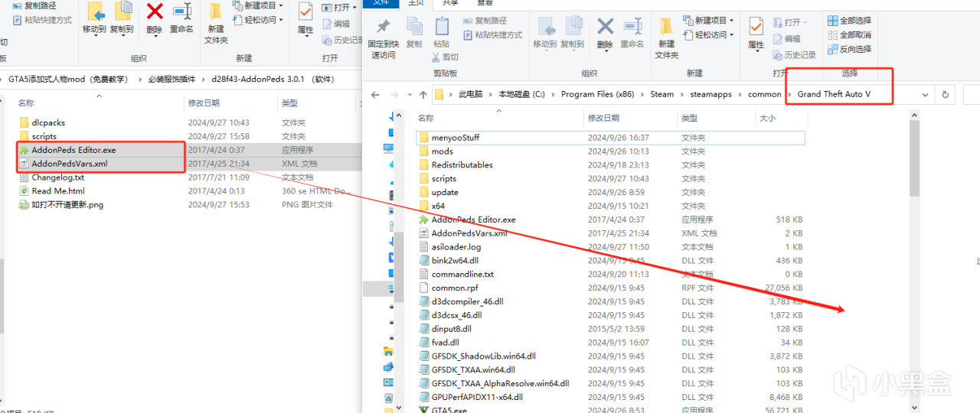Select the dlcpacks folder in left window

pos(48,122)
